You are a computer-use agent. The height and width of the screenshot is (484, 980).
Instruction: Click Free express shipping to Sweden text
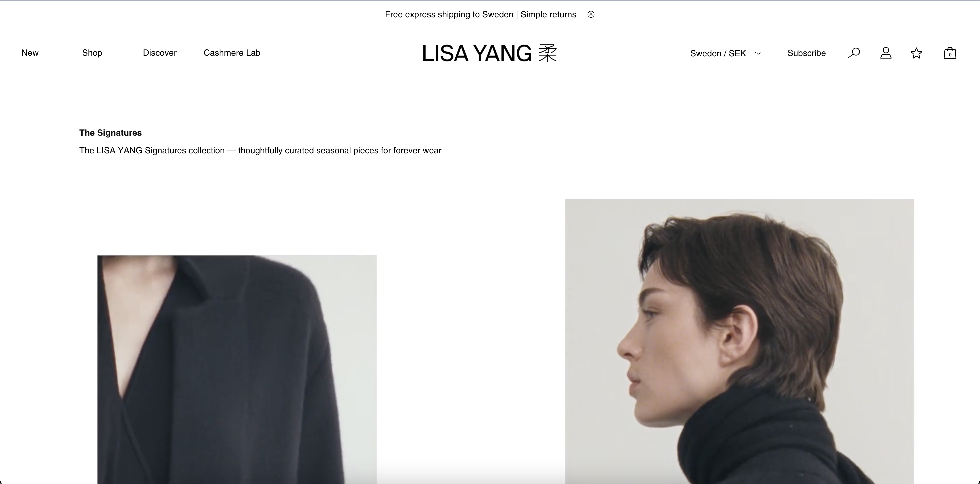click(449, 14)
